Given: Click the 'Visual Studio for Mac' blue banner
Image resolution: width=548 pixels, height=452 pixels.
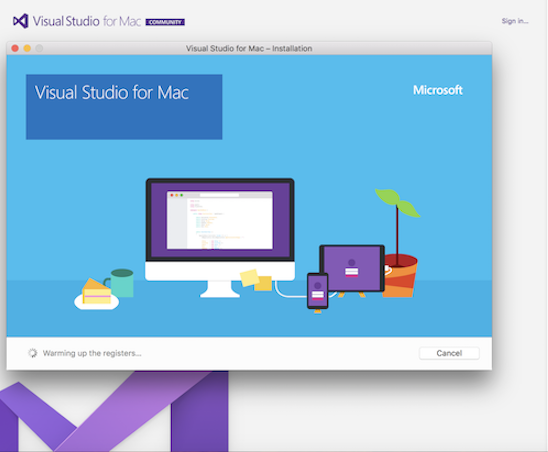Looking at the screenshot, I should point(124,107).
